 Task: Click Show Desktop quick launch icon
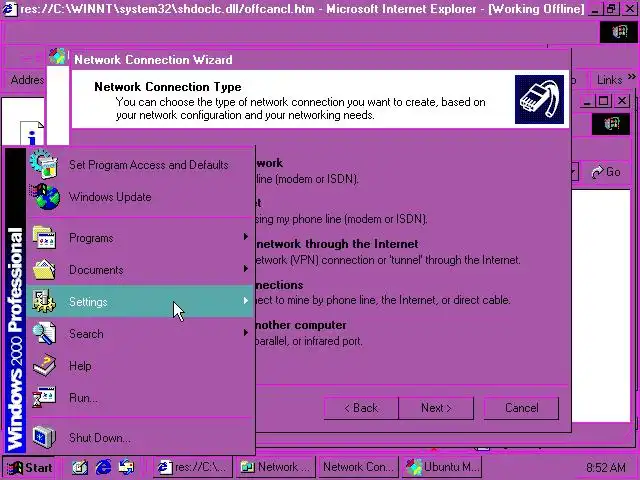click(80, 467)
